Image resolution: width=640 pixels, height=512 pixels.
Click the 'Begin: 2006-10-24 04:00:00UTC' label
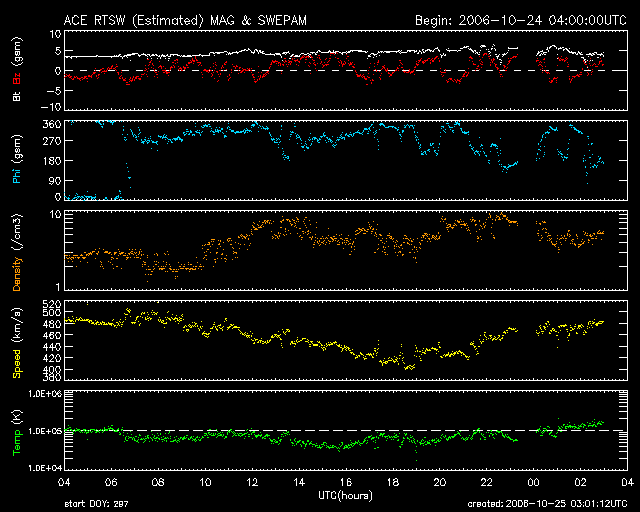click(521, 20)
